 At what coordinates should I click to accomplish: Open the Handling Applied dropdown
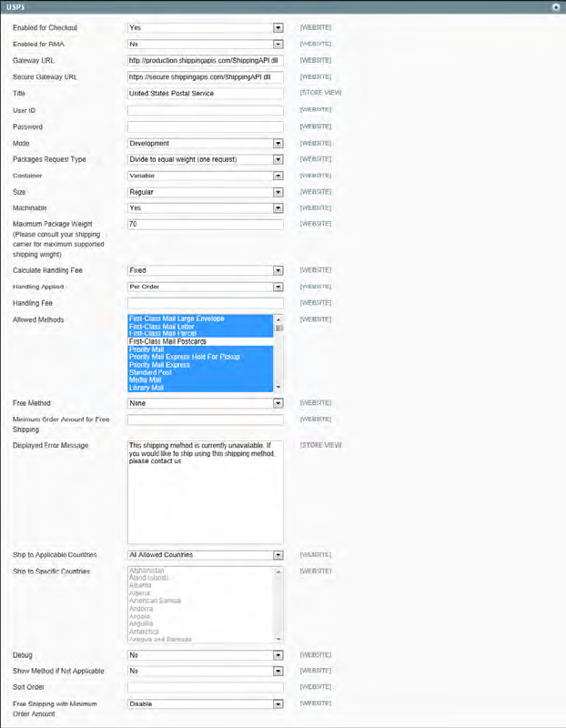pyautogui.click(x=206, y=287)
